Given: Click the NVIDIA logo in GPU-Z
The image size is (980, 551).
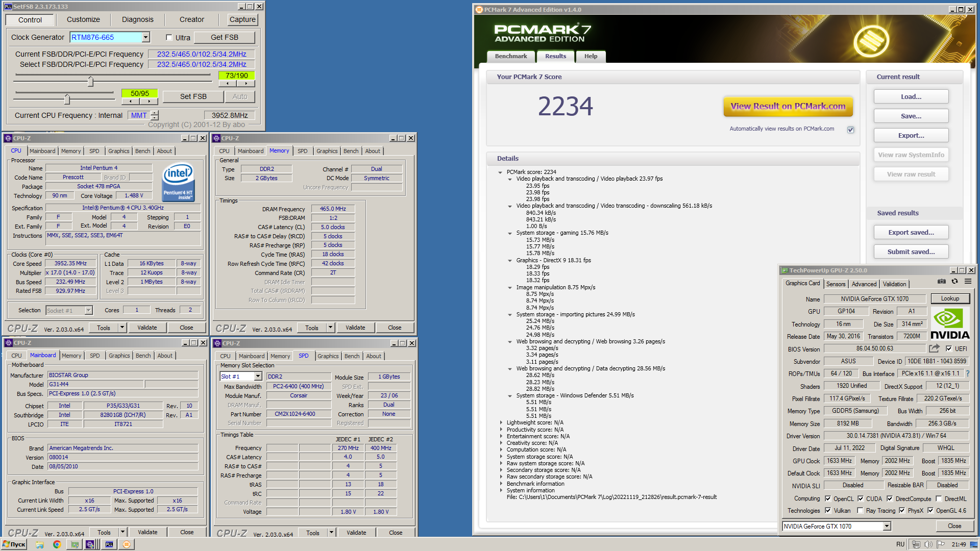Looking at the screenshot, I should coord(949,324).
